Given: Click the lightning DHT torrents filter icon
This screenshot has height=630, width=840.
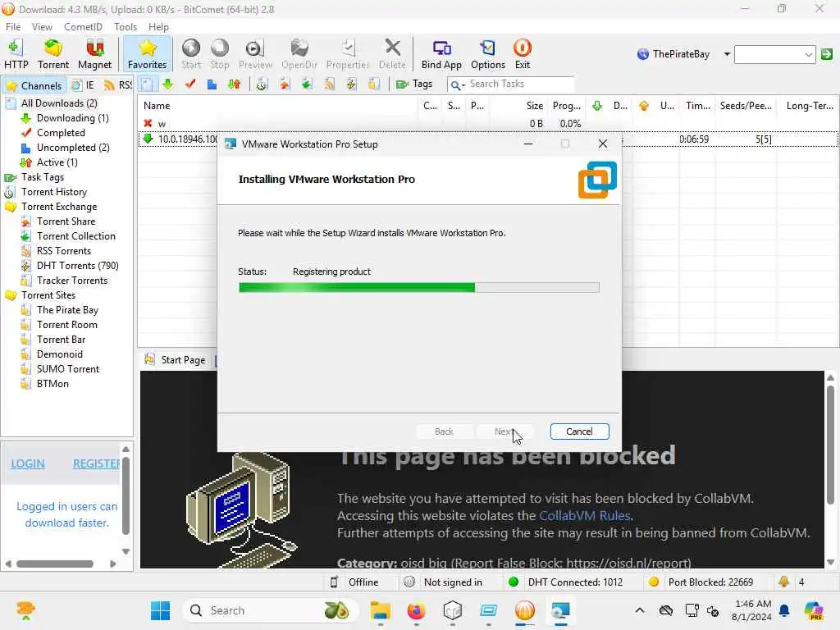Looking at the screenshot, I should click(x=351, y=84).
